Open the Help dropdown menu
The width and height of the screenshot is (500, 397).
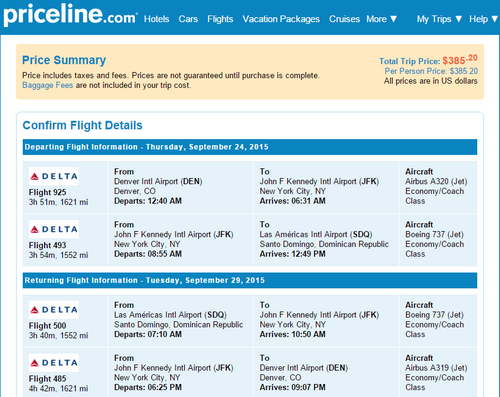[484, 19]
